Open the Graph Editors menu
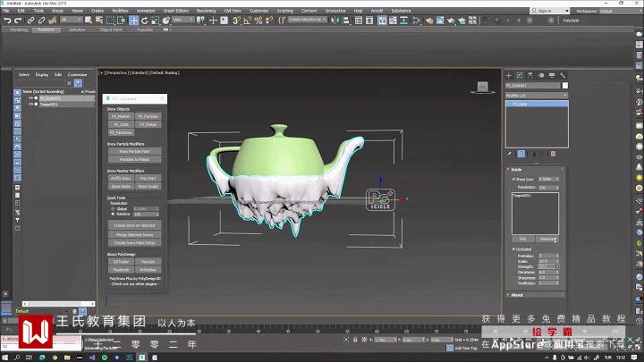This screenshot has height=362, width=644. click(x=176, y=11)
